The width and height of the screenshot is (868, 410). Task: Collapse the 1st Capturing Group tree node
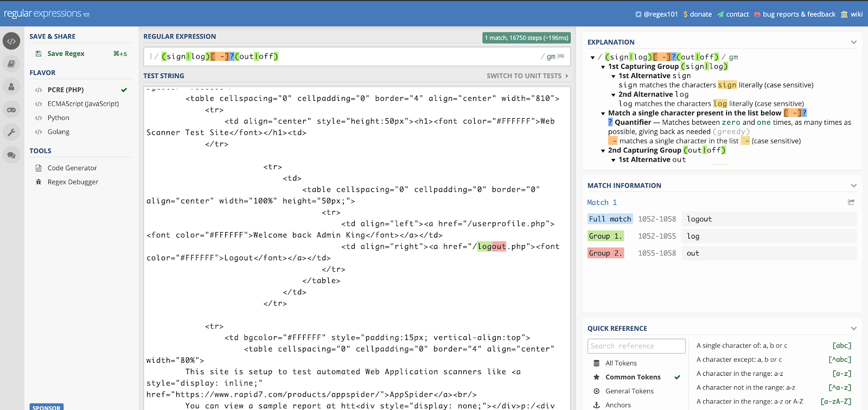[603, 67]
